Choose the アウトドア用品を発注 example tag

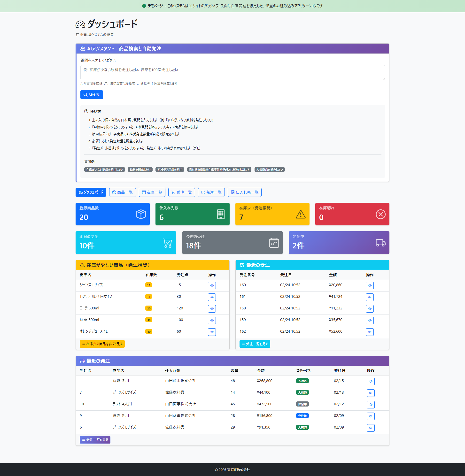click(x=170, y=169)
